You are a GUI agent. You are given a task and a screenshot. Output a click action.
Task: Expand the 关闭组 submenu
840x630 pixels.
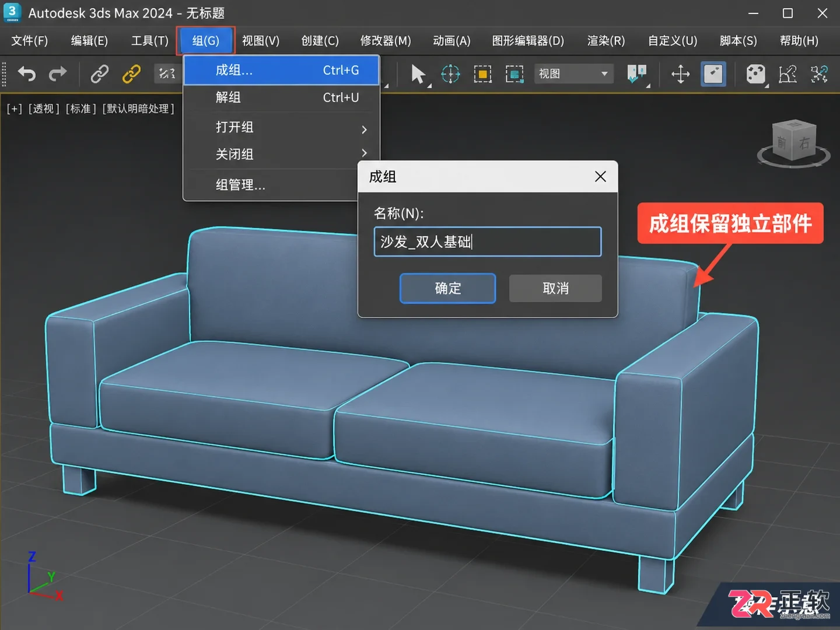tap(282, 154)
